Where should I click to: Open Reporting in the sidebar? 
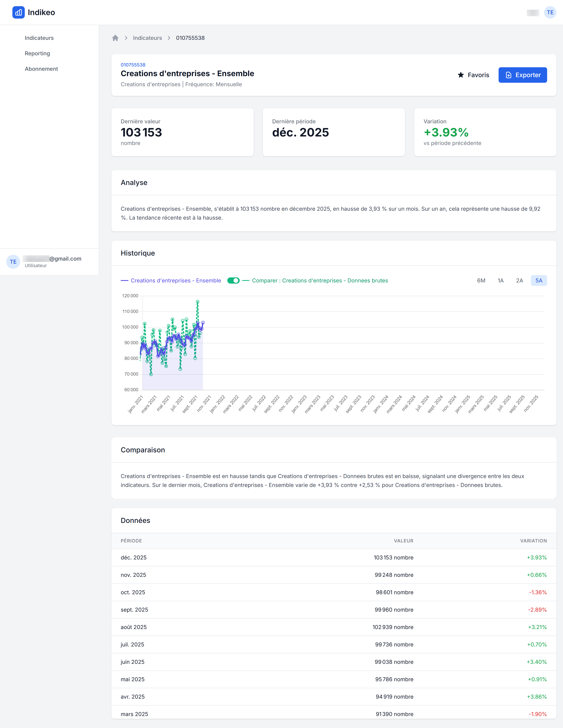click(37, 53)
